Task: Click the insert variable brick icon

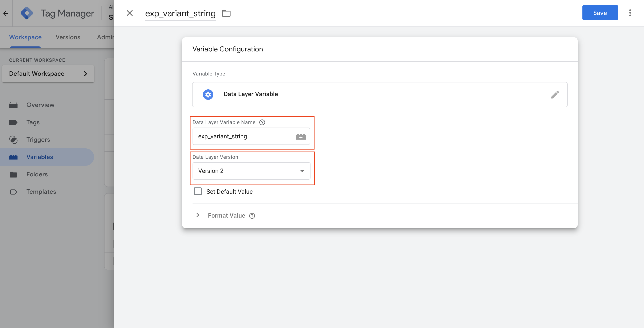Action: [x=301, y=137]
